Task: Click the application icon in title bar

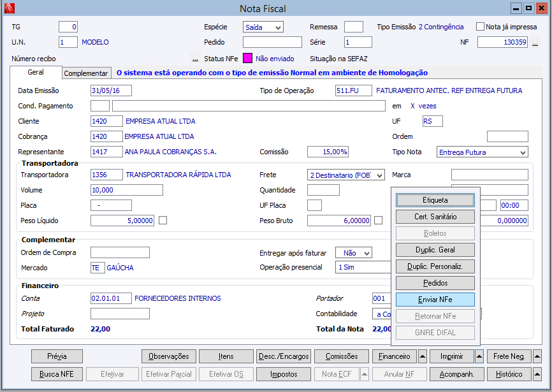Action: point(8,8)
